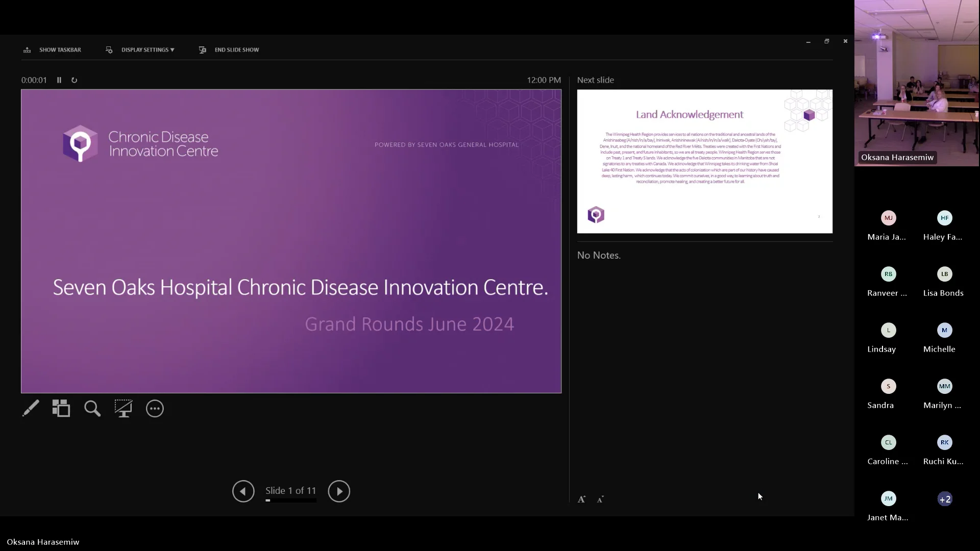Restore down the meeting window
This screenshot has height=551, width=980.
point(826,41)
